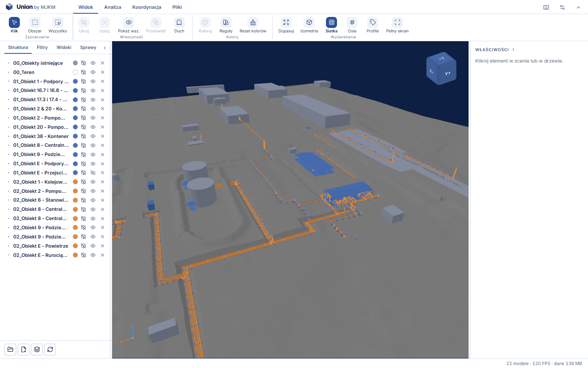
Task: Switch to the Filtry panel tab
Action: [x=42, y=47]
